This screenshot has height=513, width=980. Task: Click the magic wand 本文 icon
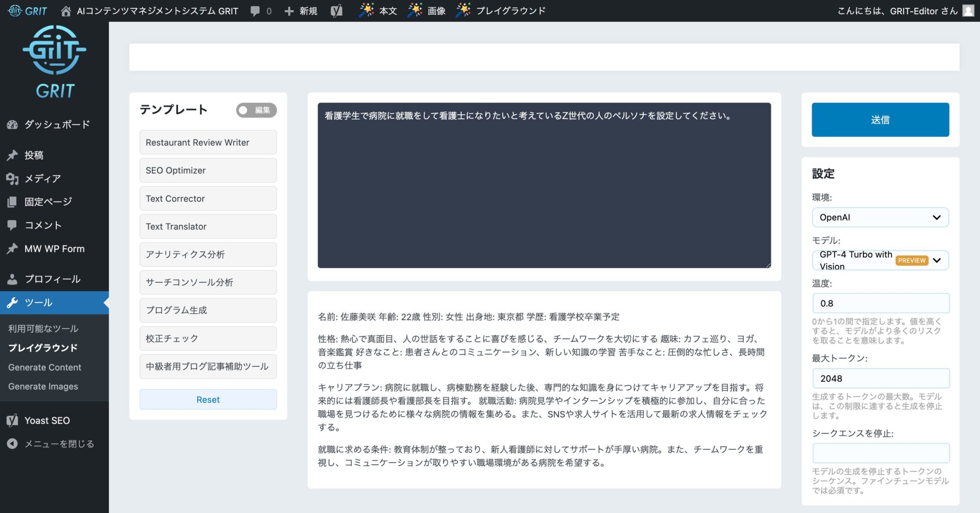pyautogui.click(x=366, y=11)
